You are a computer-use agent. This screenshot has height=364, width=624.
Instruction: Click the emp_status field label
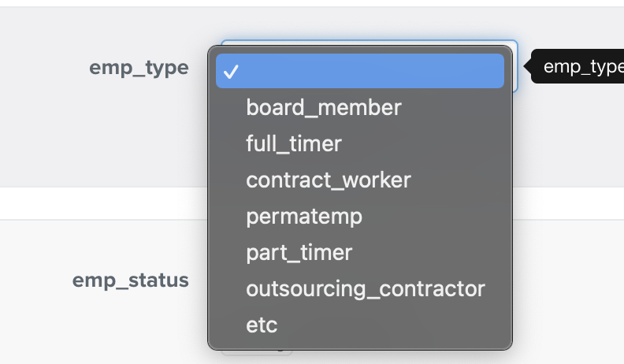pyautogui.click(x=131, y=280)
